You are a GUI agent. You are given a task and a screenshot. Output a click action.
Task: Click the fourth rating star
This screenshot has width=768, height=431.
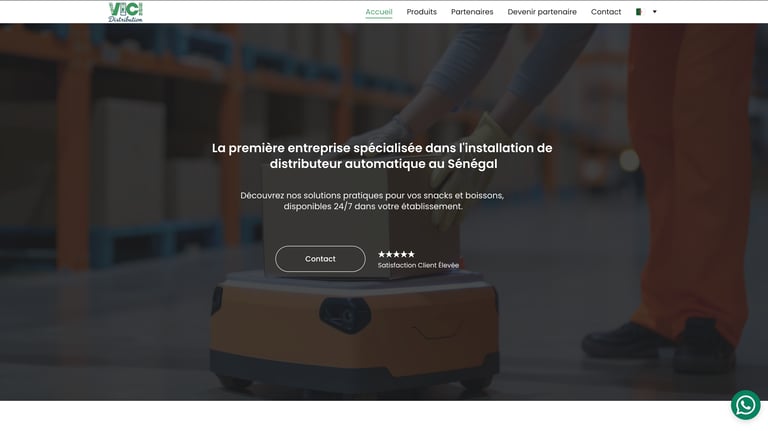(x=404, y=254)
